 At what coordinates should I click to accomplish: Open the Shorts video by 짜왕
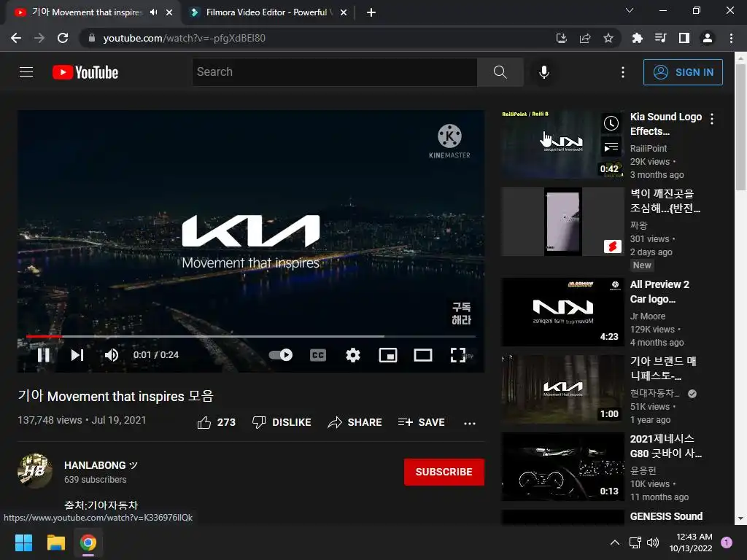coord(562,222)
